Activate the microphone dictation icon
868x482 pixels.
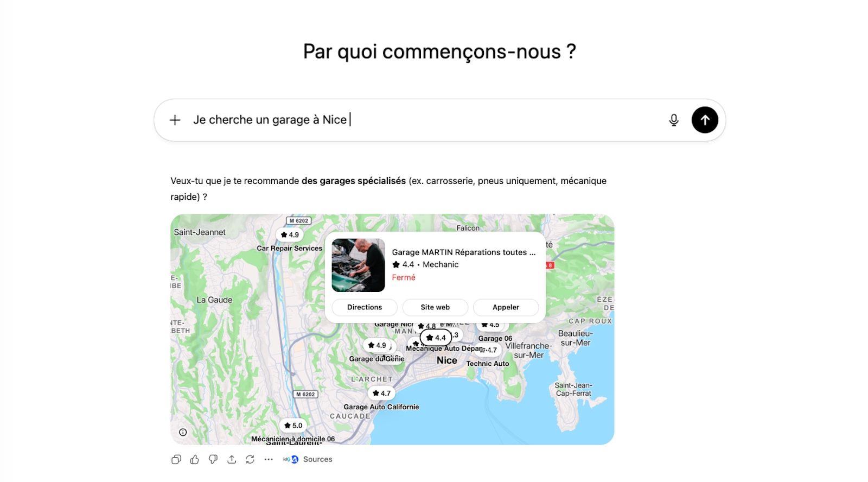[674, 120]
